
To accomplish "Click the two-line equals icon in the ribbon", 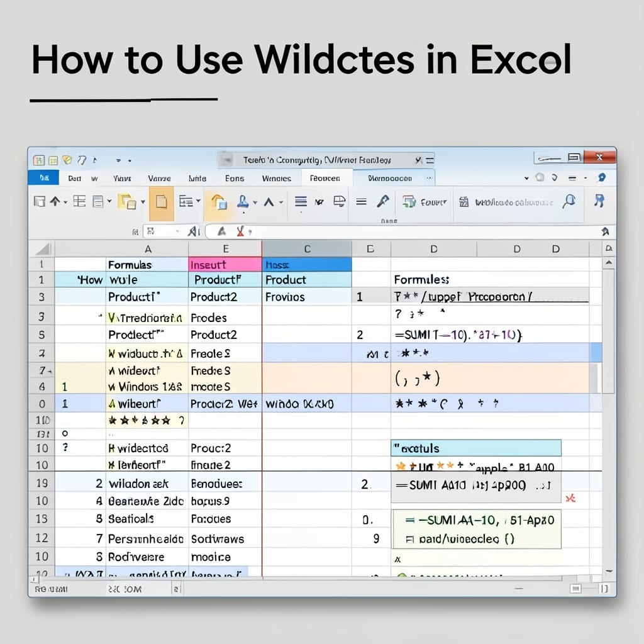I will coord(361,202).
